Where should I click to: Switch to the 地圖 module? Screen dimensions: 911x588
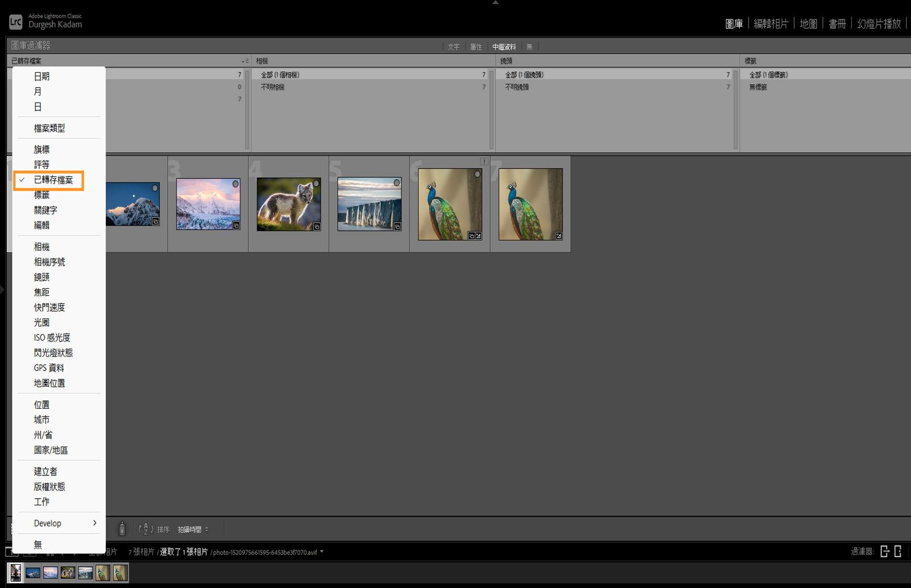click(x=809, y=23)
